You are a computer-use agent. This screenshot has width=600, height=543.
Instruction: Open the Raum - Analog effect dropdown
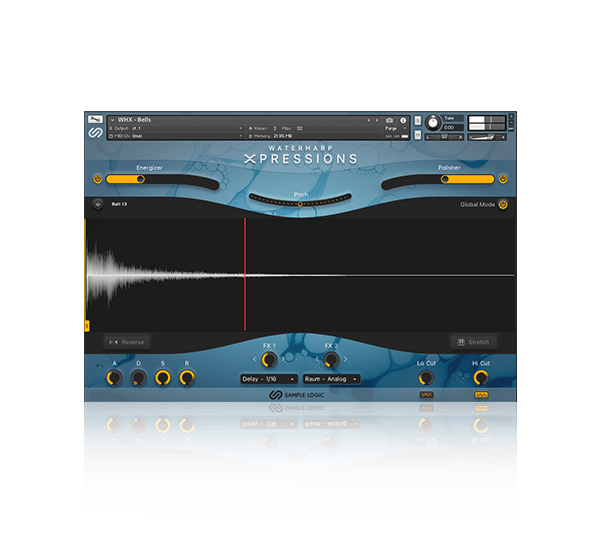click(x=331, y=379)
